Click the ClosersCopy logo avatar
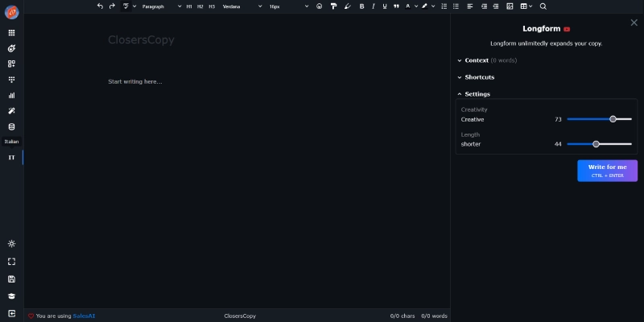This screenshot has width=644, height=322. (x=11, y=12)
